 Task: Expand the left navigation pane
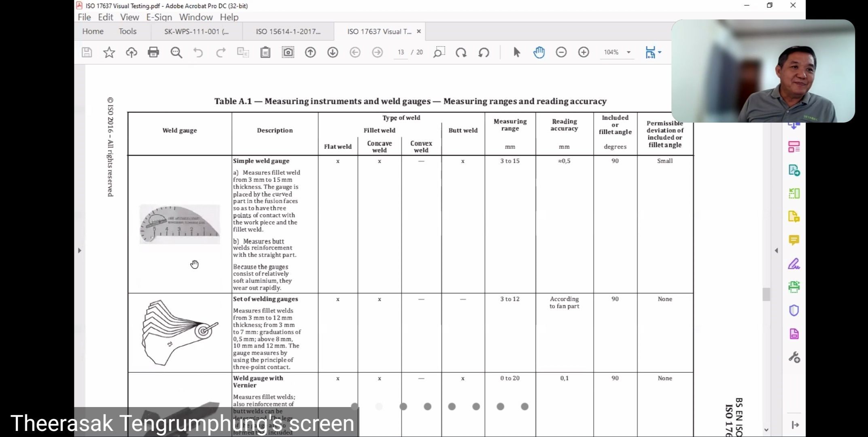[79, 250]
